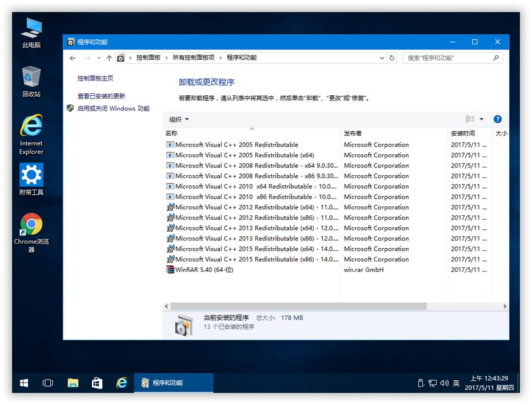532x405 pixels.
Task: Sort by 发布者 column header
Action: 394,133
